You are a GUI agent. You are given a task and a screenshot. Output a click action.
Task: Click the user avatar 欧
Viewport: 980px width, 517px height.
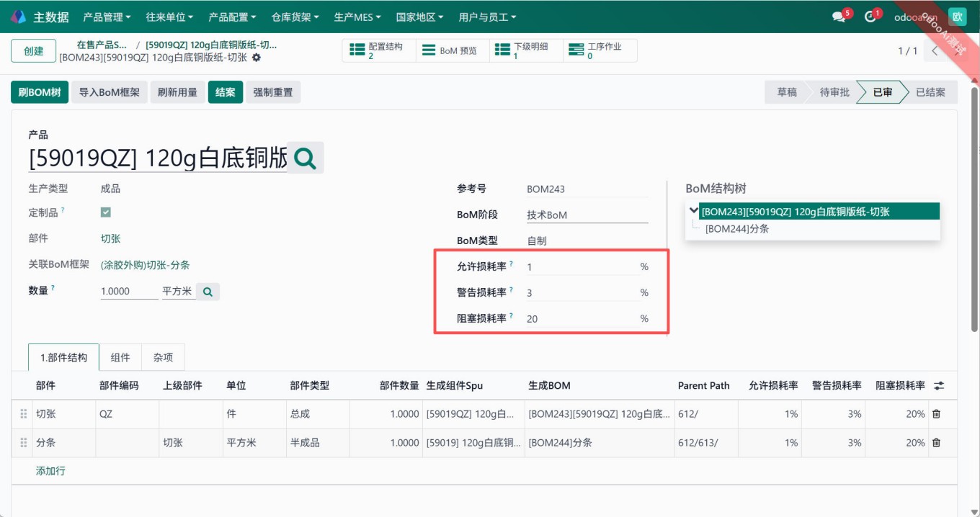(957, 17)
